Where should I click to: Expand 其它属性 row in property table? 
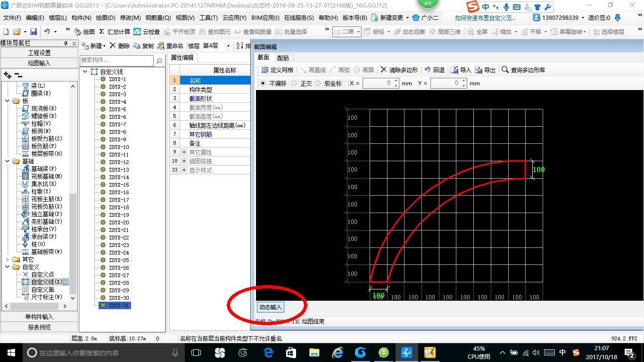click(184, 152)
